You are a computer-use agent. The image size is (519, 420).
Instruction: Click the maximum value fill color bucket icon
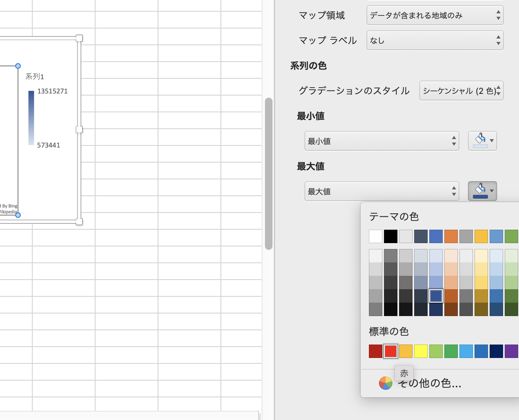pyautogui.click(x=480, y=191)
